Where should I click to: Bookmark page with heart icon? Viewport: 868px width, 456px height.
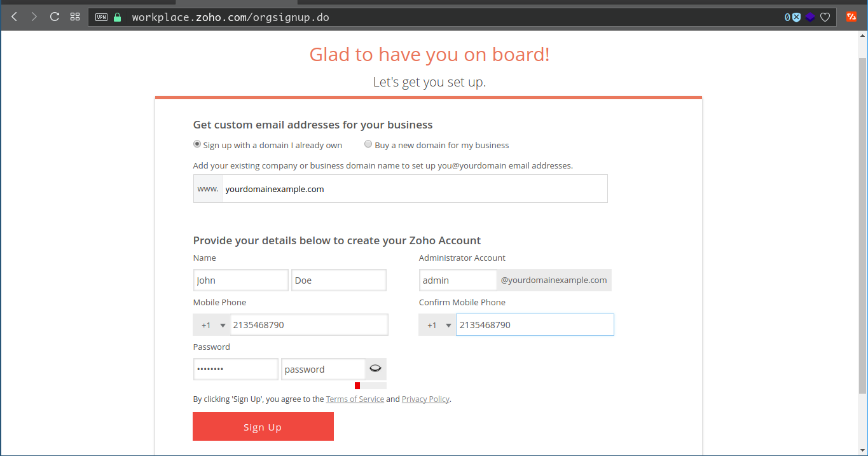[x=825, y=17]
